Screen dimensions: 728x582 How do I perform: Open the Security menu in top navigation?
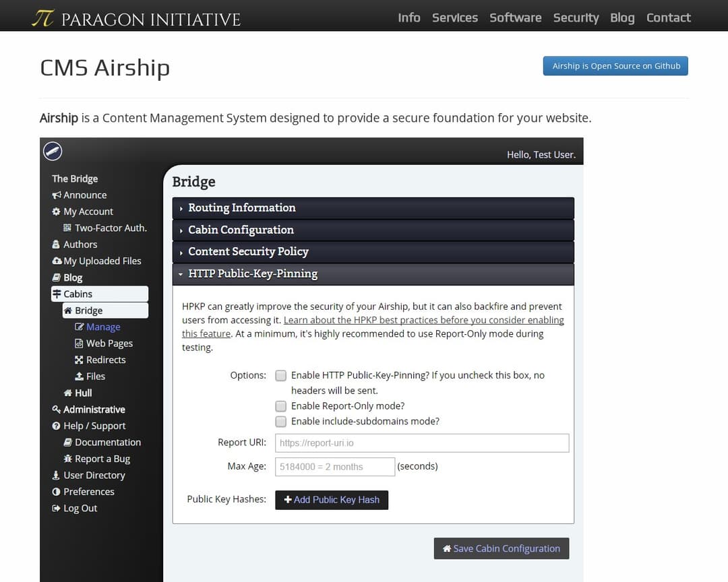coord(576,18)
